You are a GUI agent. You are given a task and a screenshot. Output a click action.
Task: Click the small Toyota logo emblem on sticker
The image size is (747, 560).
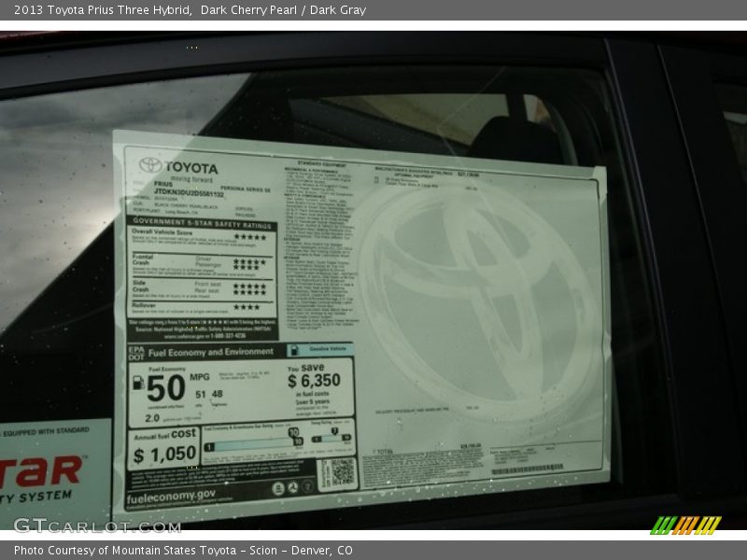click(150, 165)
